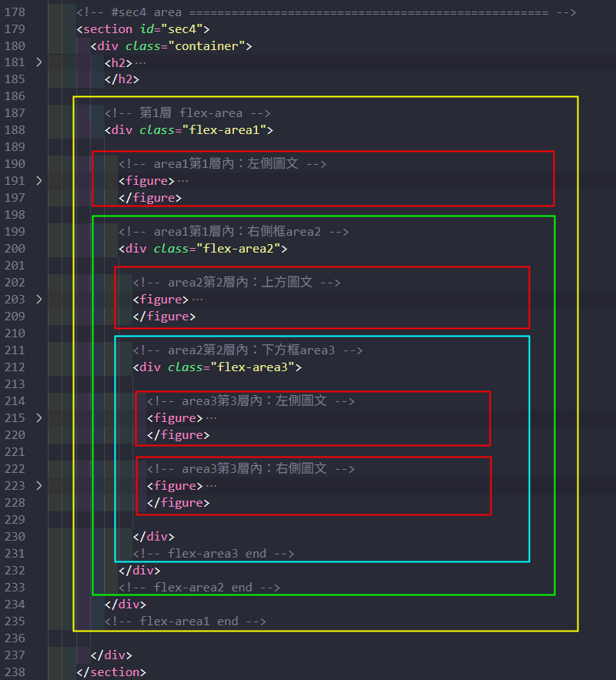Click the closing section tag

pyautogui.click(x=111, y=672)
